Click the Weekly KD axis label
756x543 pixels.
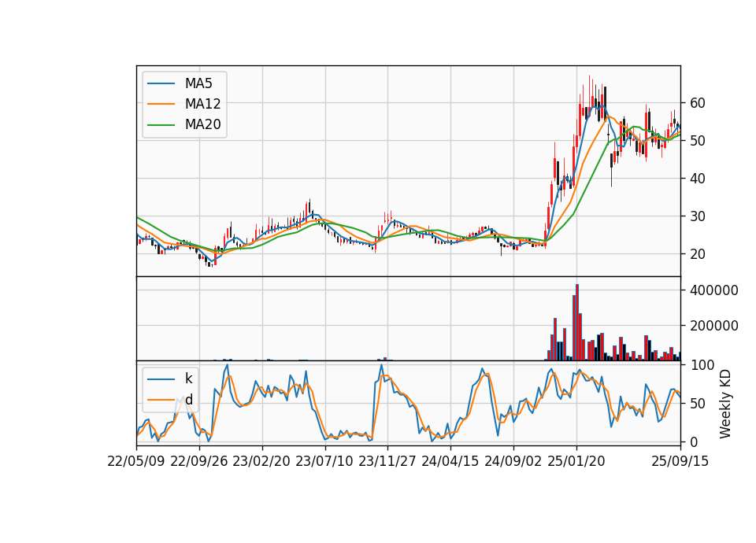(x=724, y=404)
